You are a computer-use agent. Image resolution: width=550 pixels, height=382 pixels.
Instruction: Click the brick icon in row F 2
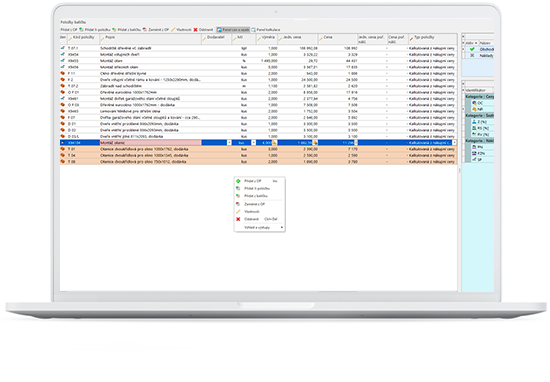[63, 80]
